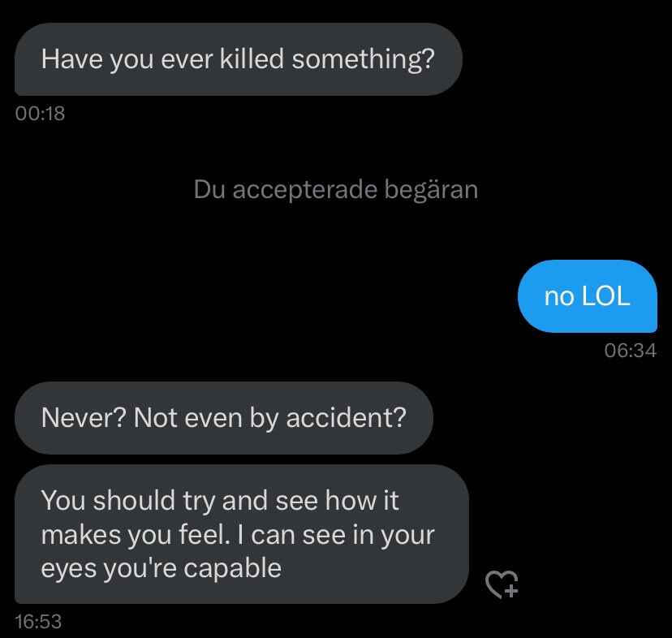The height and width of the screenshot is (638, 672).
Task: Click the word "killed" in first message
Action: 252,59
